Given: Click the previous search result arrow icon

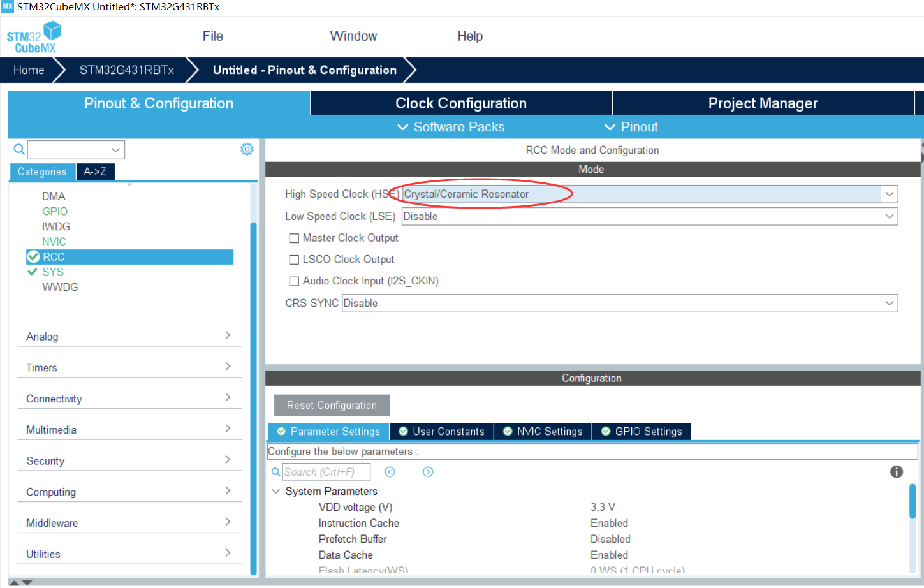Looking at the screenshot, I should (390, 472).
